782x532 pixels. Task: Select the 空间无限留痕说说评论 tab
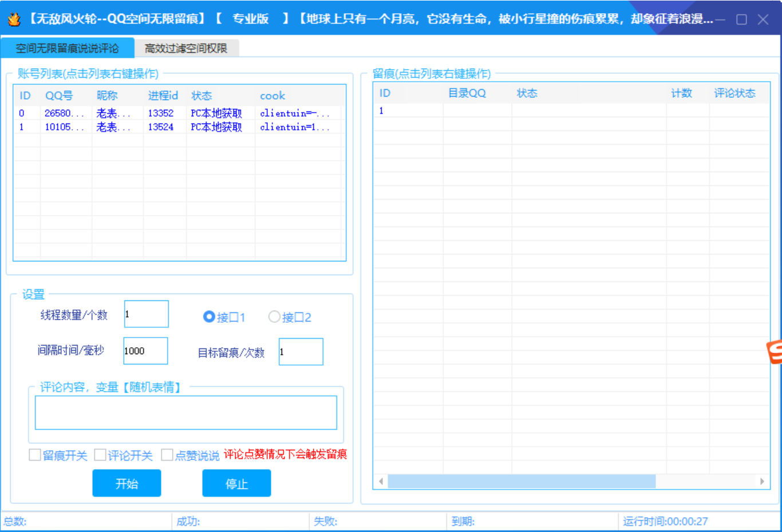[67, 49]
